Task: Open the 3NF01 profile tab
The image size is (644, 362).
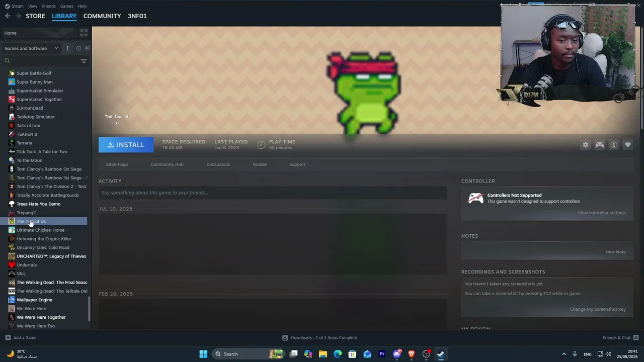Action: [x=137, y=16]
